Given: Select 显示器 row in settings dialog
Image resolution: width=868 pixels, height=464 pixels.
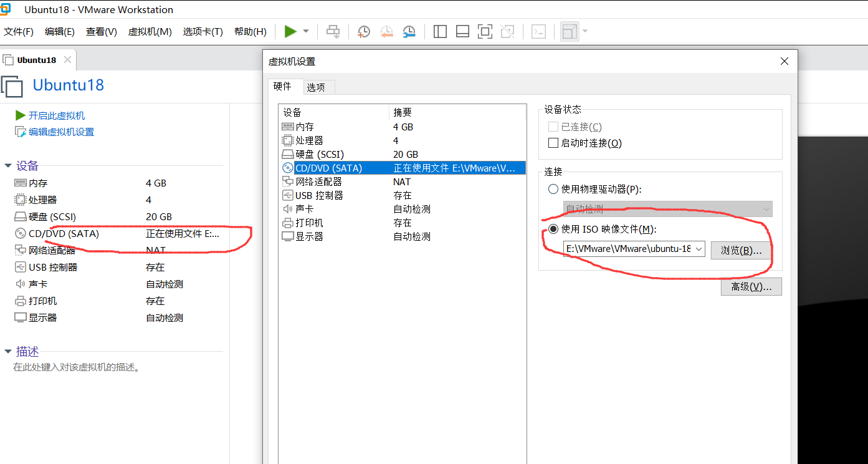Looking at the screenshot, I should [x=402, y=236].
